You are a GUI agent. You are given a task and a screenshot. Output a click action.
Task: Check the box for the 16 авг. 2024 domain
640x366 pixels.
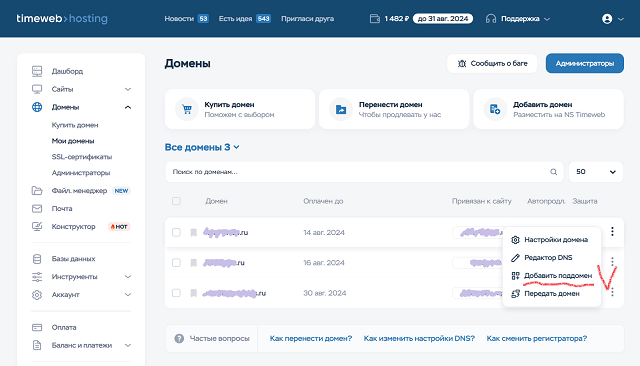(176, 263)
